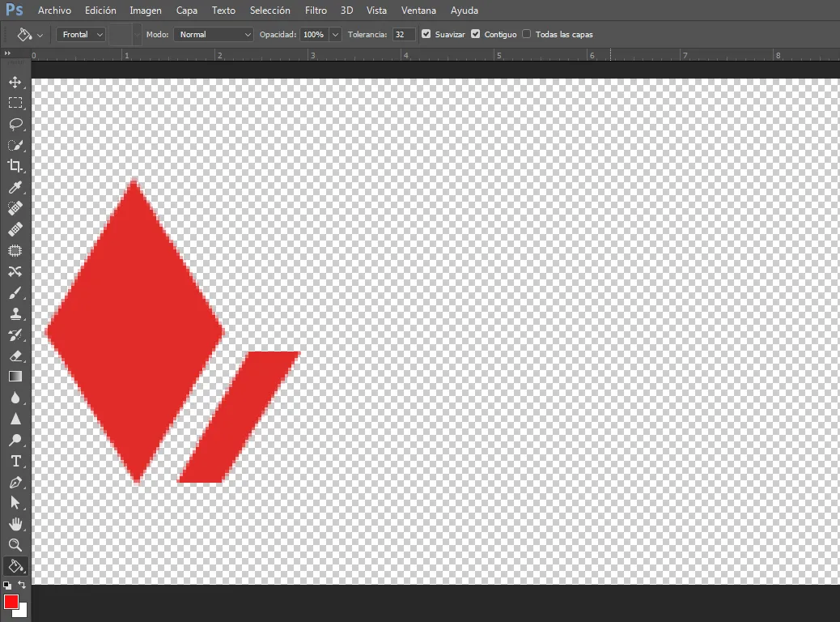Image resolution: width=840 pixels, height=622 pixels.
Task: Uncheck the Contiguo checkbox
Action: 475,34
